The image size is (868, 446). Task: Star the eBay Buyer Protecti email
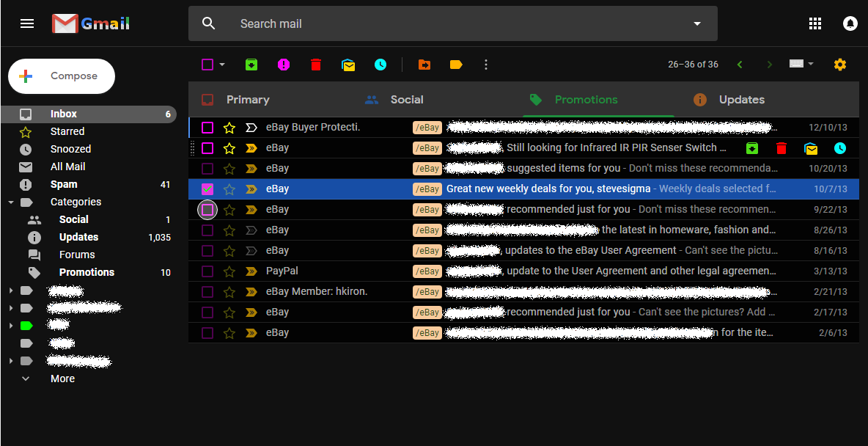pyautogui.click(x=229, y=127)
